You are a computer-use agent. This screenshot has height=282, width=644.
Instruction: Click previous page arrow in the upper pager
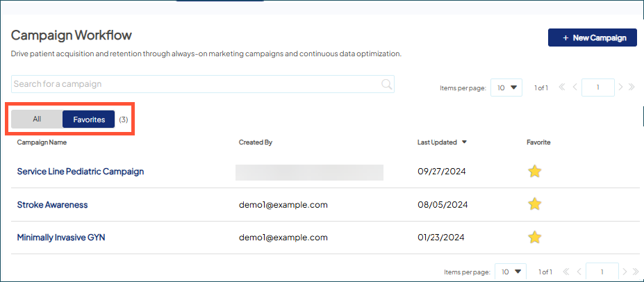coord(574,88)
